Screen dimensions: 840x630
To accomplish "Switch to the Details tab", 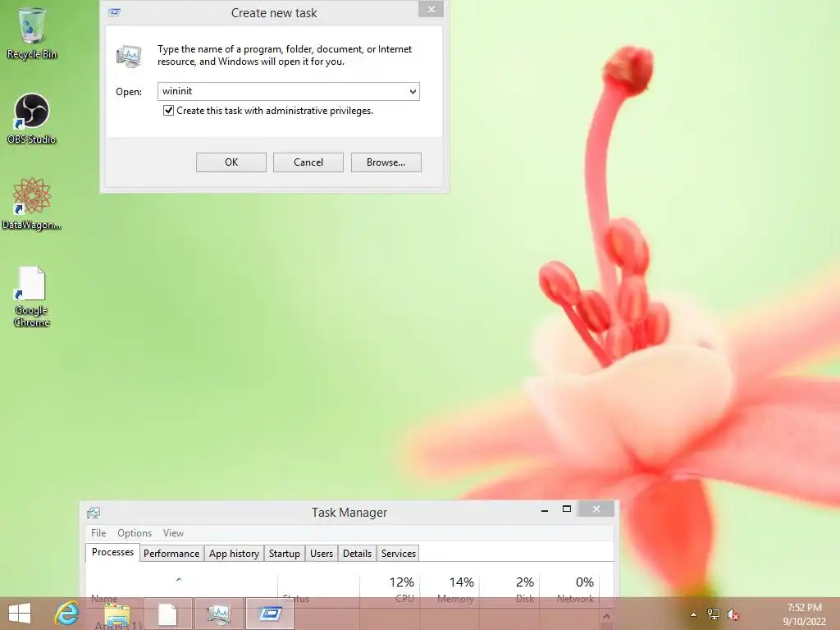I will pyautogui.click(x=358, y=554).
